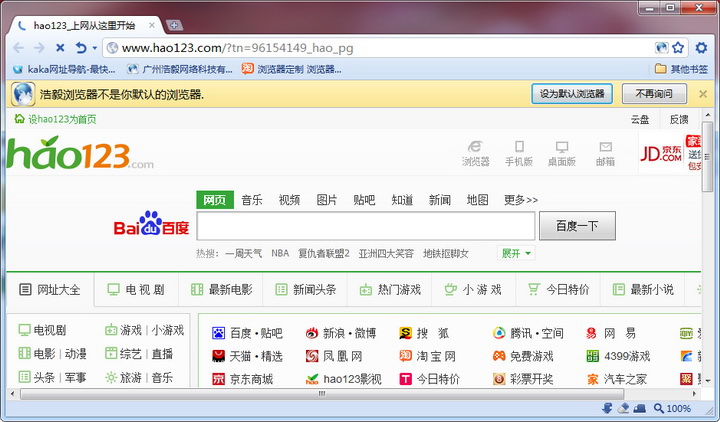Open the 小游戏 tab
Viewport: 720px width, 422px height.
click(x=474, y=290)
